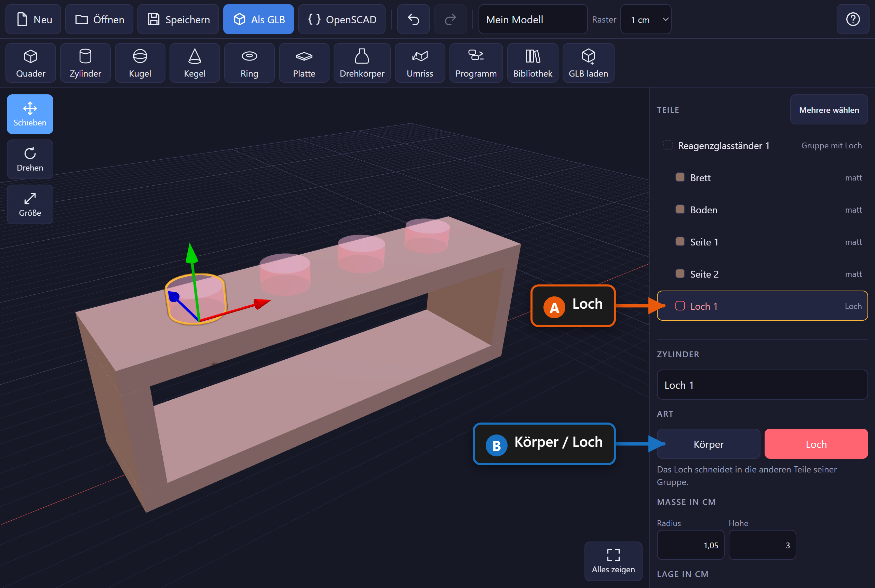Screen dimensions: 875x588
Task: Export model Als GLB
Action: pos(258,19)
